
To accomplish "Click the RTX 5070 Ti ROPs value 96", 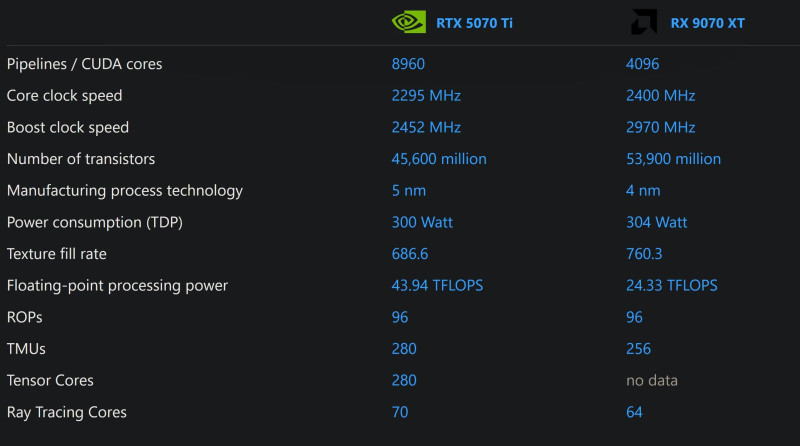I will pyautogui.click(x=399, y=317).
